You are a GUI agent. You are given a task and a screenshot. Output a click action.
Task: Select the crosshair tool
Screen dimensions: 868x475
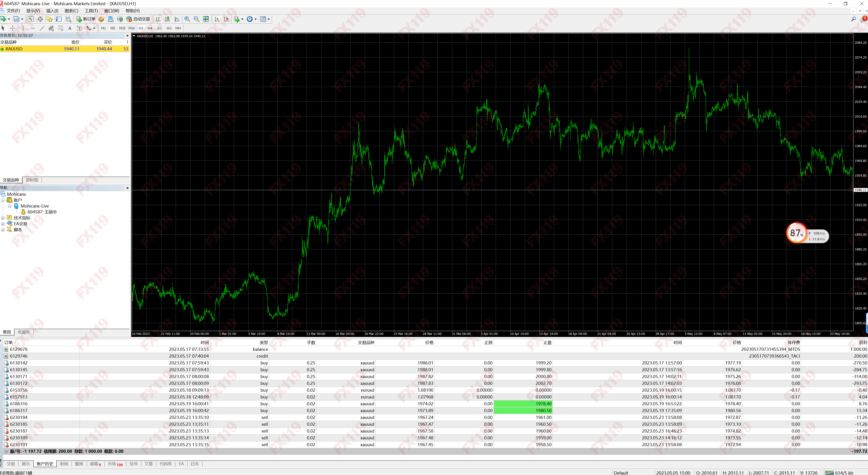[x=13, y=28]
